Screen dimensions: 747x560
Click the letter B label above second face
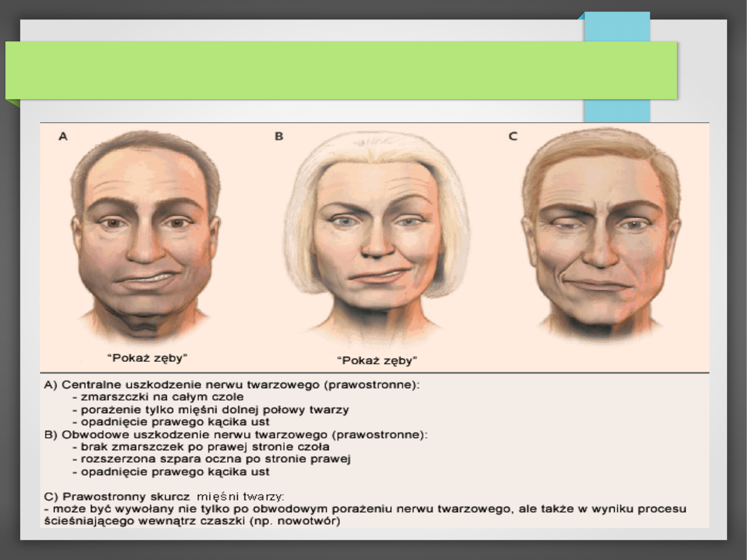click(279, 135)
